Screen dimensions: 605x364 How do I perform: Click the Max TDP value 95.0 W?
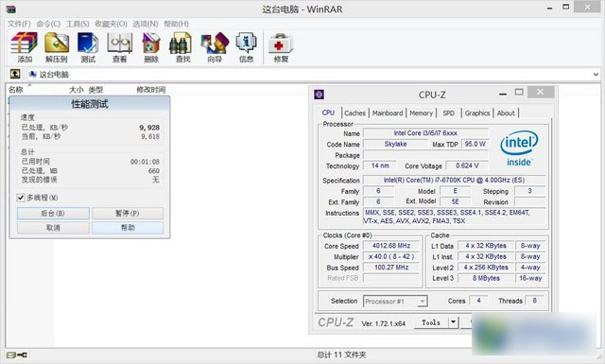click(x=475, y=144)
